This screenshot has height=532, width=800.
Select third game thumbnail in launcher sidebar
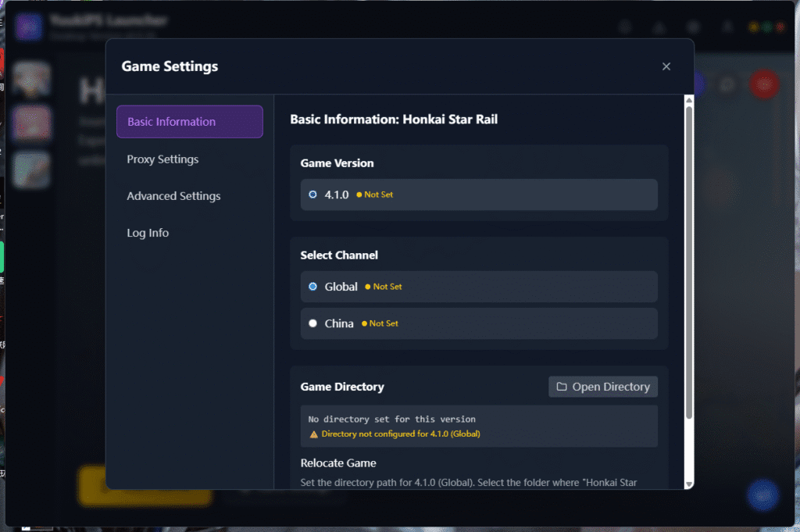[x=31, y=170]
